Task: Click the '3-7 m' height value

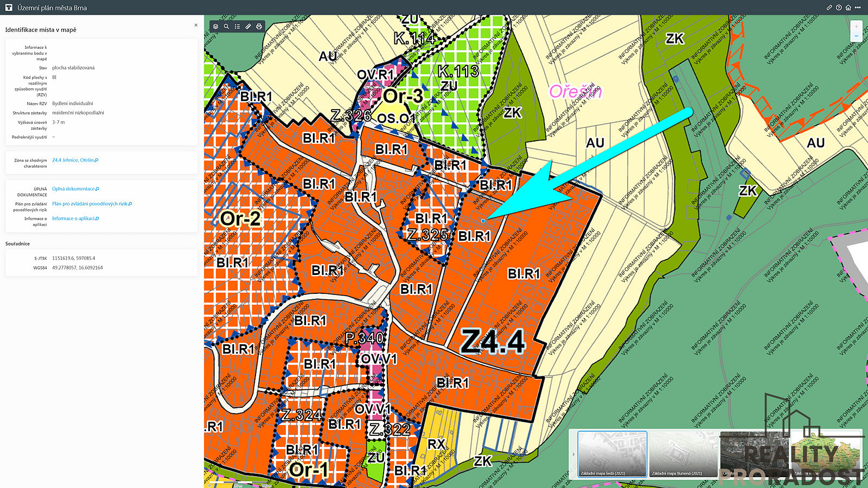Action: coord(58,123)
